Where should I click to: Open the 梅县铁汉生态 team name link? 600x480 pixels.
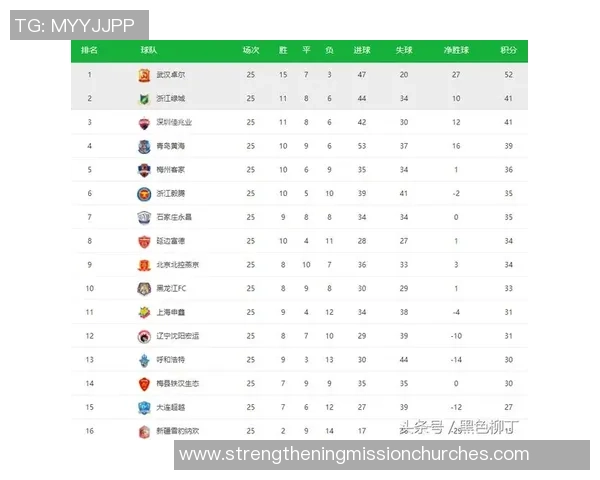click(175, 384)
